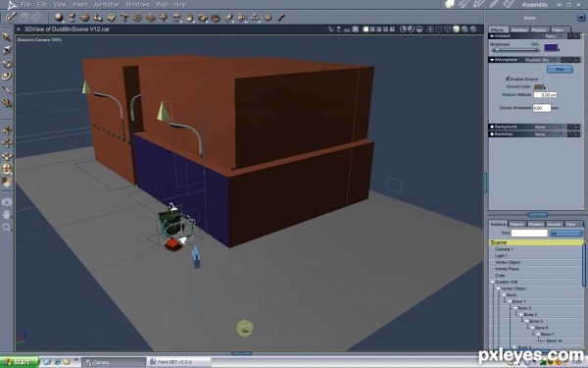The height and width of the screenshot is (368, 588).
Task: Collapse the Bone 1 tree node
Action: pos(510,301)
